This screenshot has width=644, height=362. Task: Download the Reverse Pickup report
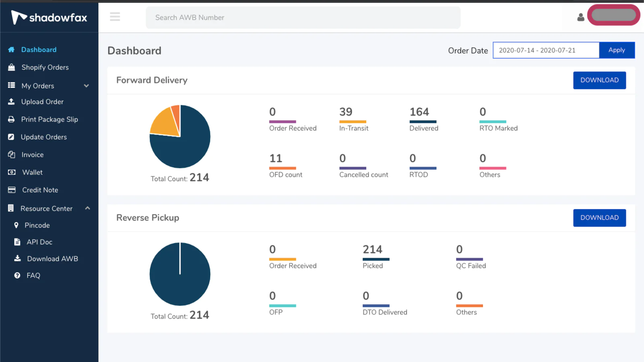[x=599, y=218]
